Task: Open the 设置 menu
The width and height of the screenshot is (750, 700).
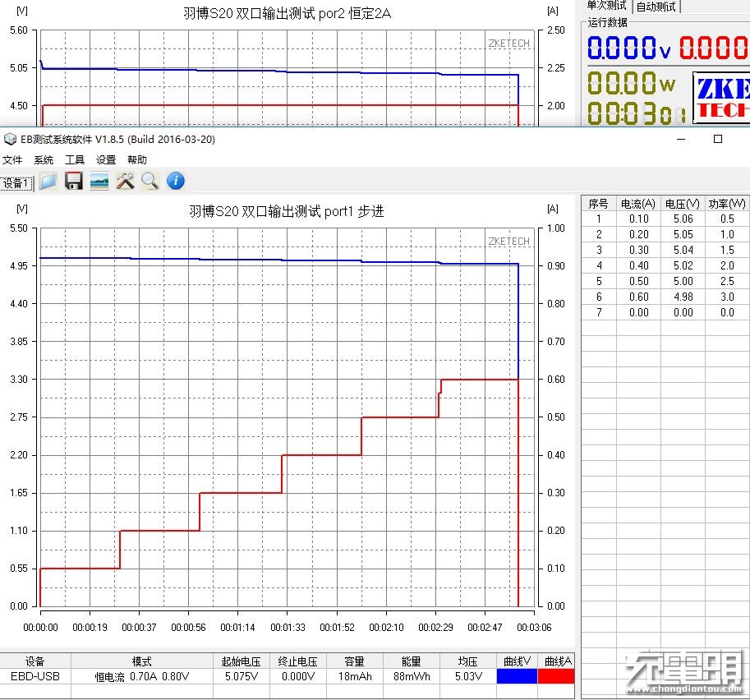Action: click(105, 159)
